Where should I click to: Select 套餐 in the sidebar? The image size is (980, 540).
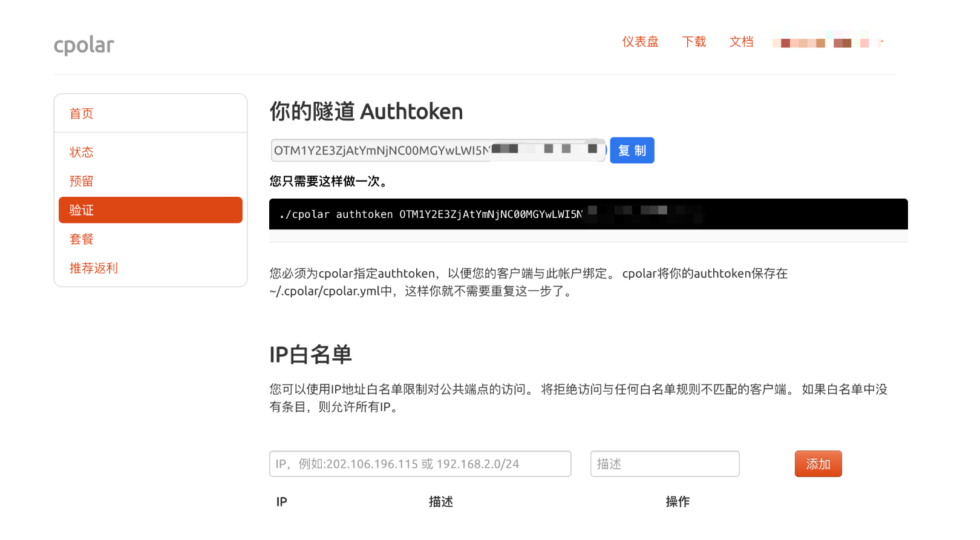point(81,239)
